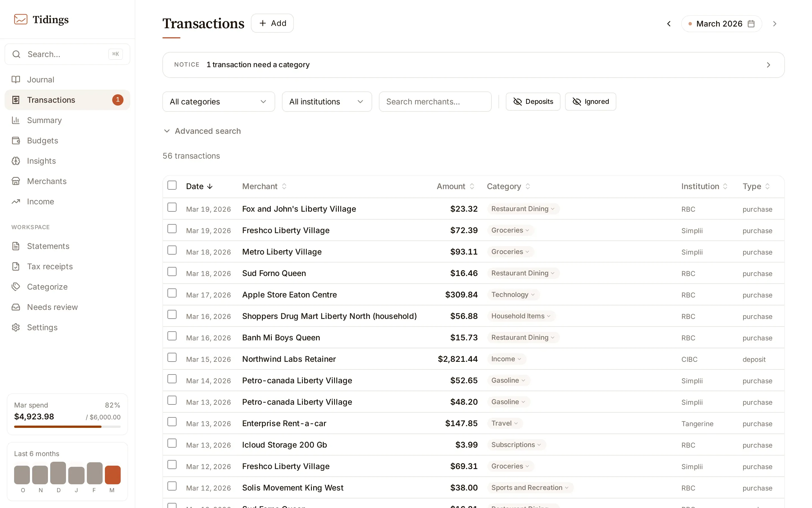Toggle Ignored visibility filter
This screenshot has width=812, height=508.
coord(591,102)
